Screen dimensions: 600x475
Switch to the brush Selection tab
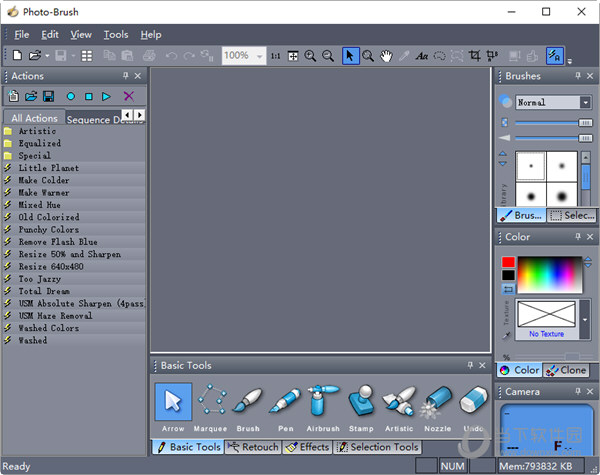[572, 215]
